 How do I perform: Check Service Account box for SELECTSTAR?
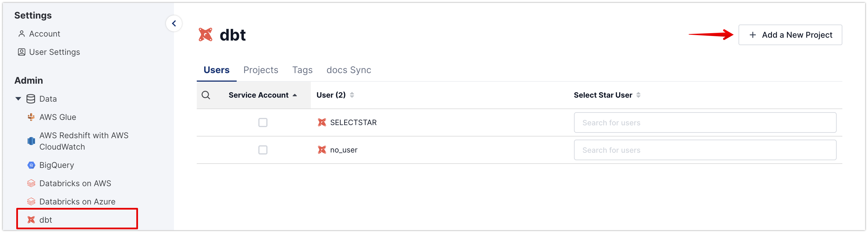tap(263, 122)
